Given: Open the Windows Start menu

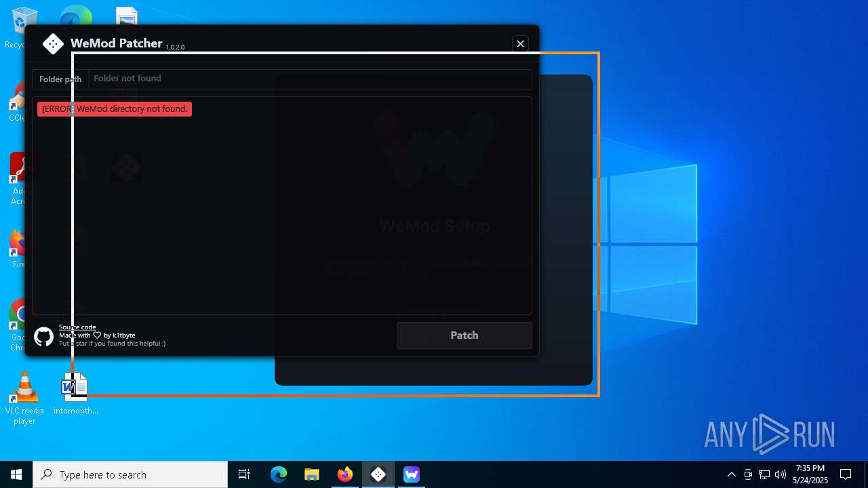Looking at the screenshot, I should tap(16, 474).
